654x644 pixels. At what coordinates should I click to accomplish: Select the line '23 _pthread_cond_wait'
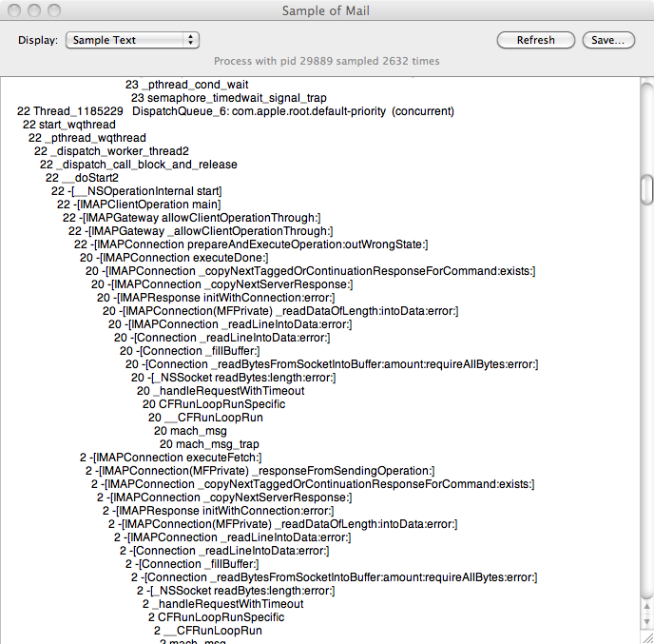coord(187,85)
